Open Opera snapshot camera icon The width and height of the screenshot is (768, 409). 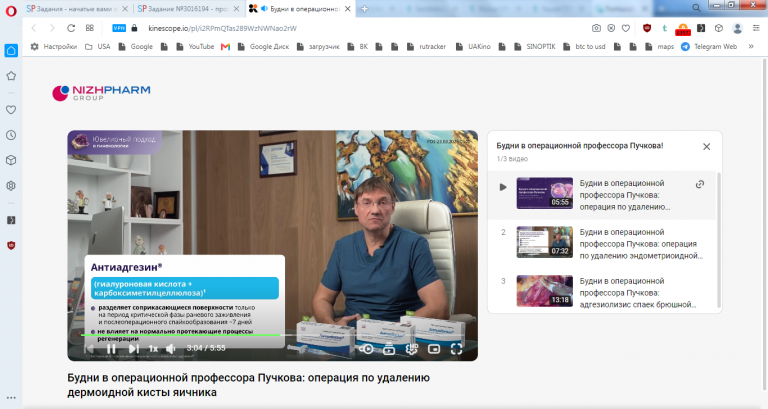(596, 28)
